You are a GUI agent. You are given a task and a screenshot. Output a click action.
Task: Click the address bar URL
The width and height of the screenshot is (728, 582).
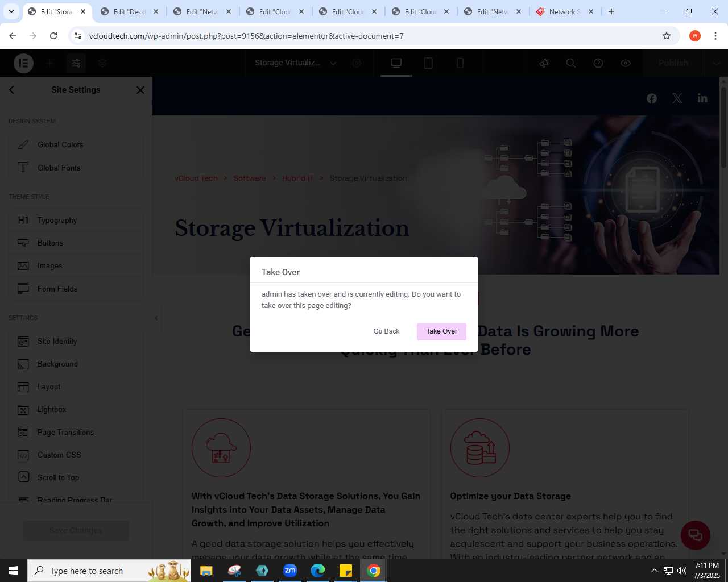click(x=246, y=36)
